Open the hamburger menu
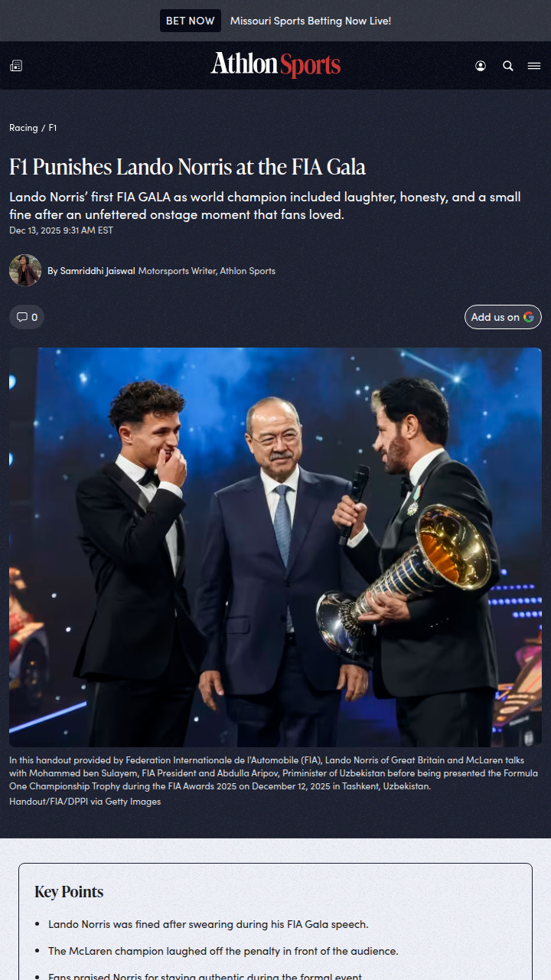Screen dimensions: 551x980 click(534, 66)
